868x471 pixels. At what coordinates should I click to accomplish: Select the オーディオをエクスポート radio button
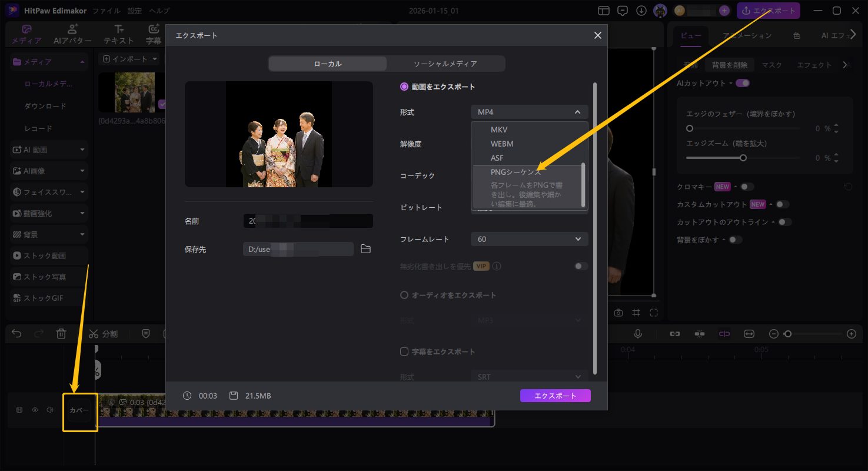[404, 295]
